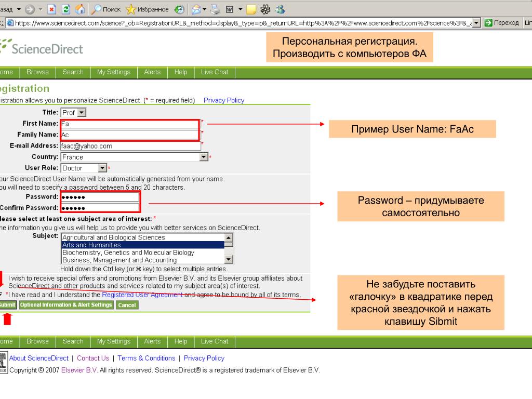Open Help in the bottom navigation bar
Screen dimensions: 532x399
pos(181,341)
